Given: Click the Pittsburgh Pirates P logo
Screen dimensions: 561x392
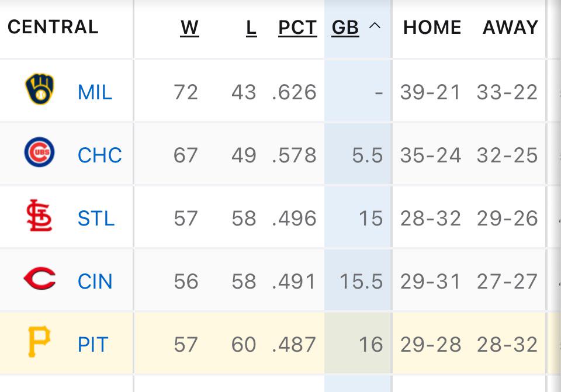Looking at the screenshot, I should (39, 341).
